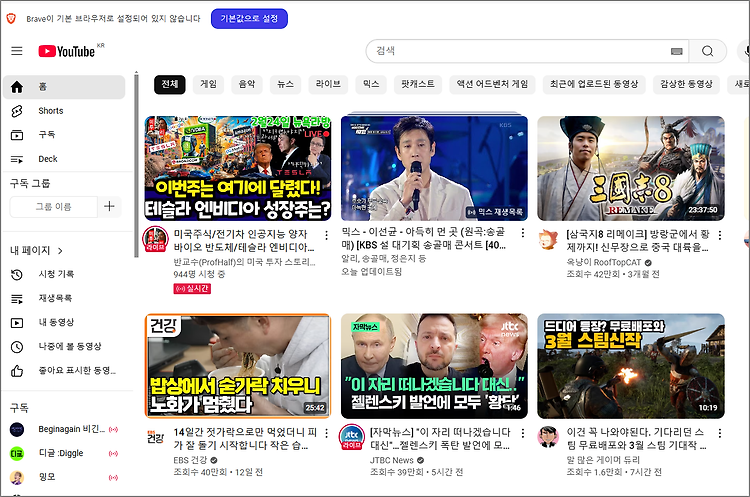The image size is (750, 497).
Task: Open Shorts in the sidebar
Action: click(64, 111)
